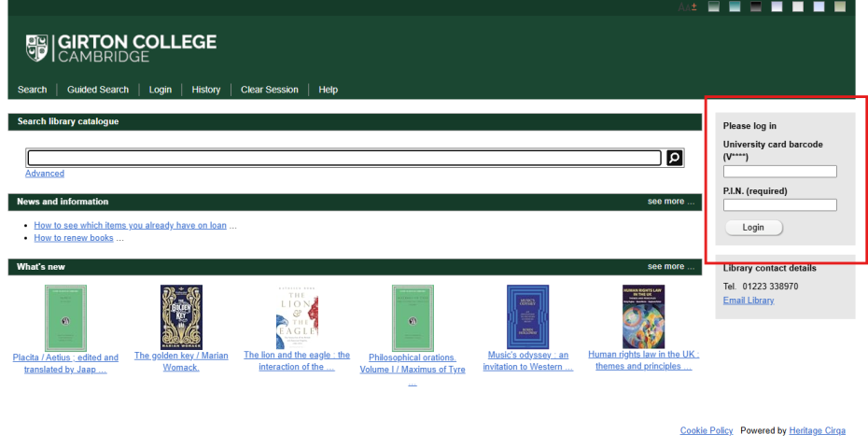
Task: Select the black colour theme swatch
Action: click(x=755, y=7)
